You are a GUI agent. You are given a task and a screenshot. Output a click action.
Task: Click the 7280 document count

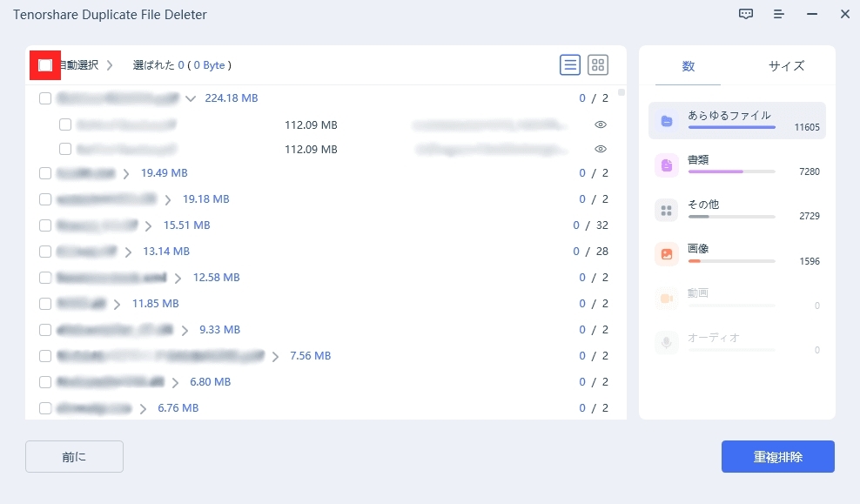[810, 171]
